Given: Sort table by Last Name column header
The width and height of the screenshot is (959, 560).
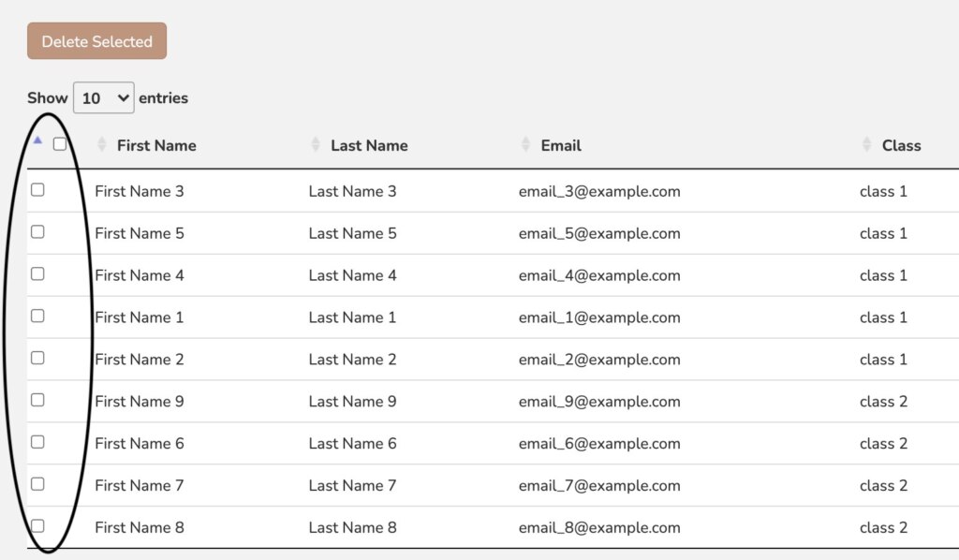Looking at the screenshot, I should pyautogui.click(x=369, y=145).
